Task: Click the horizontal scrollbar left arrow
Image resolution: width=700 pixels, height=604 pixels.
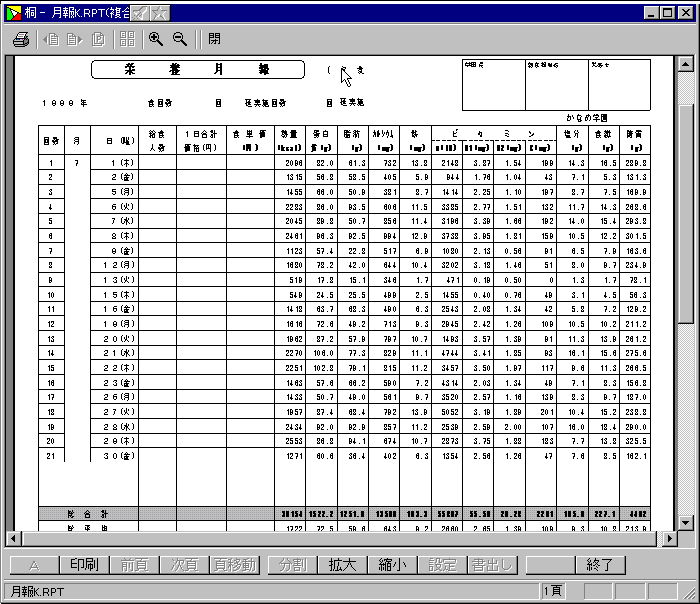Action: pyautogui.click(x=14, y=538)
